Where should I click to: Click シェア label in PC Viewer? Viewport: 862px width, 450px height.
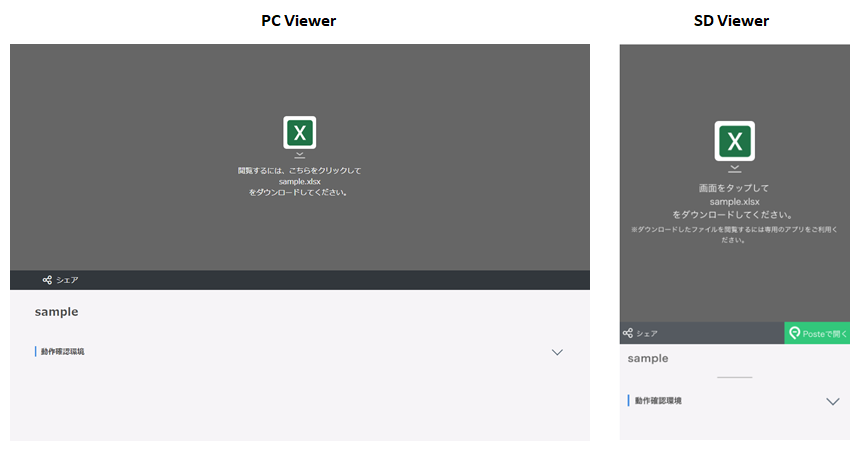tap(67, 280)
